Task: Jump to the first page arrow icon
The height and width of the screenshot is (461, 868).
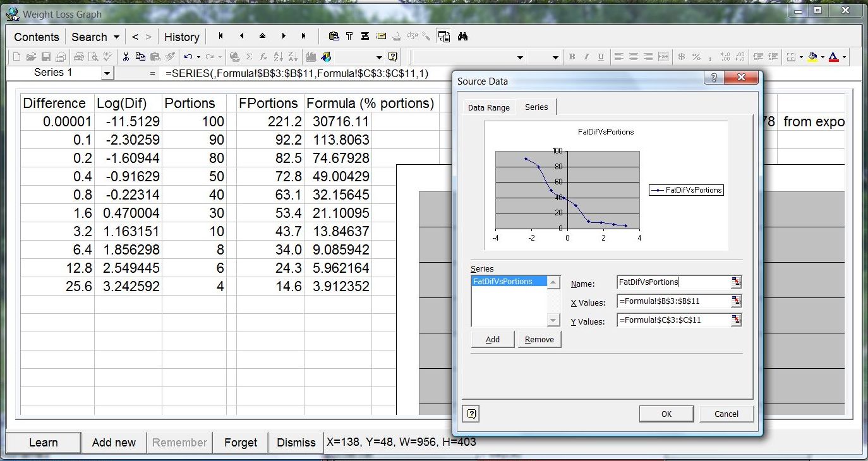Action: (x=220, y=37)
